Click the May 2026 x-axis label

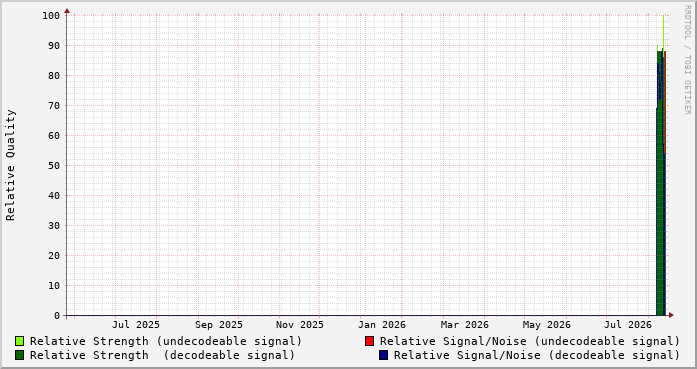click(546, 325)
